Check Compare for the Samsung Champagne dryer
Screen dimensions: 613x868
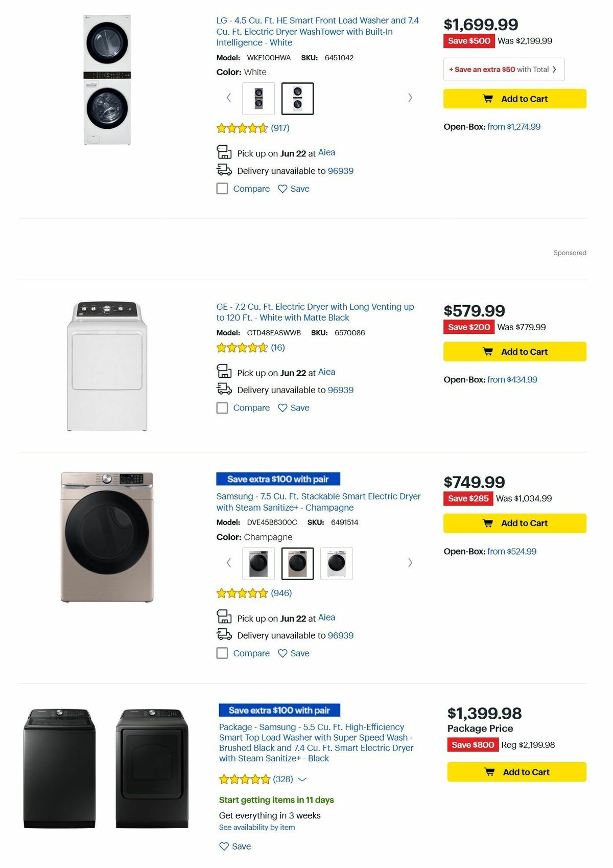pos(222,653)
